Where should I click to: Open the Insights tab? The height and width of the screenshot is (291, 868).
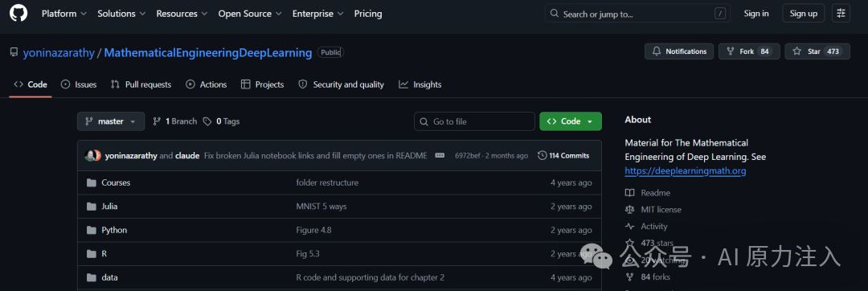(420, 84)
